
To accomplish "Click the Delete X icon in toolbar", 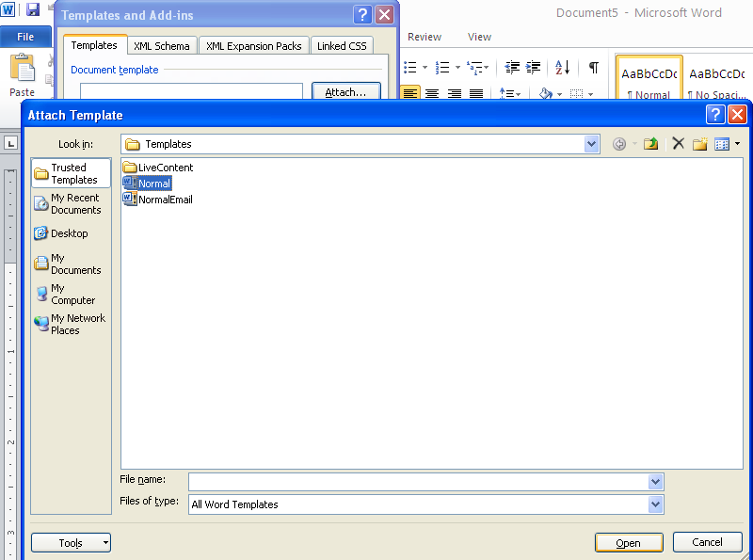I will 678,143.
